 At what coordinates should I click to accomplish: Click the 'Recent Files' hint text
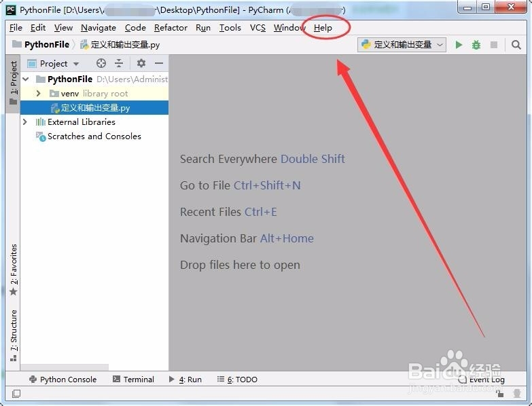click(211, 212)
